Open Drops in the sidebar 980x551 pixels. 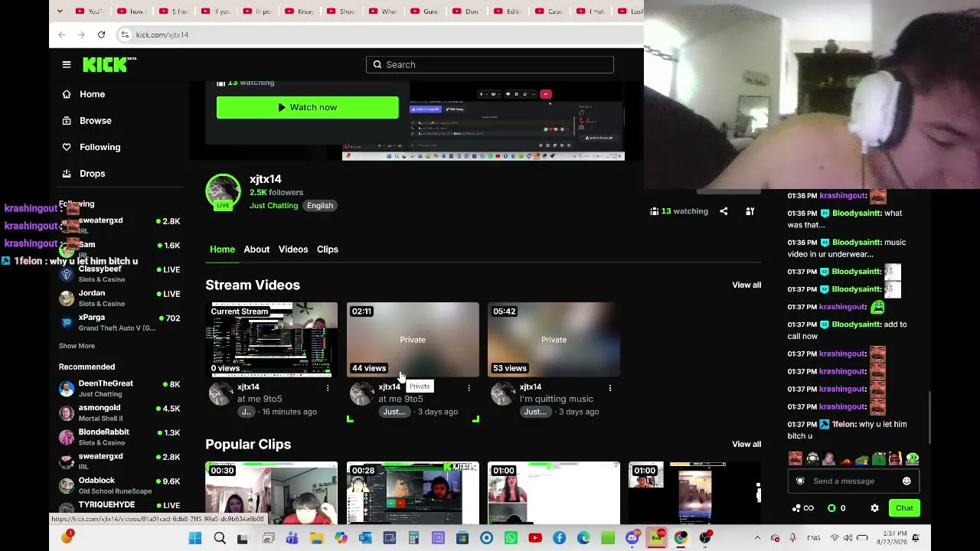tap(92, 174)
